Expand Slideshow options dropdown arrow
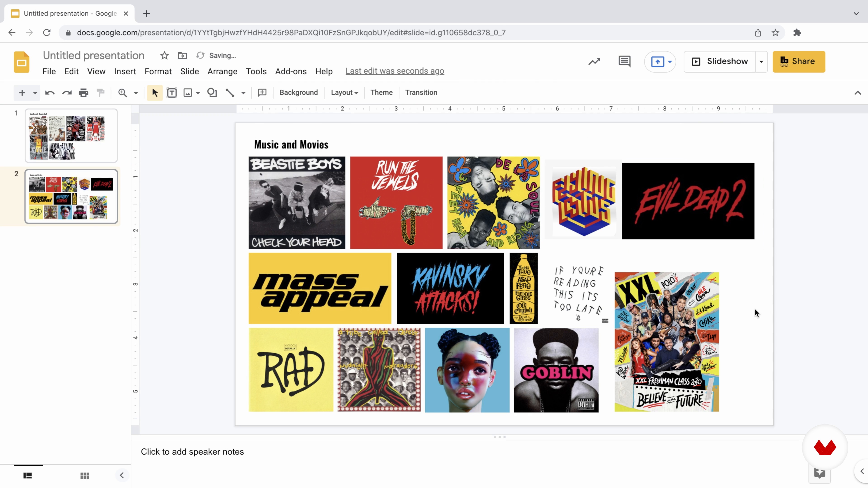The width and height of the screenshot is (868, 488). 761,62
